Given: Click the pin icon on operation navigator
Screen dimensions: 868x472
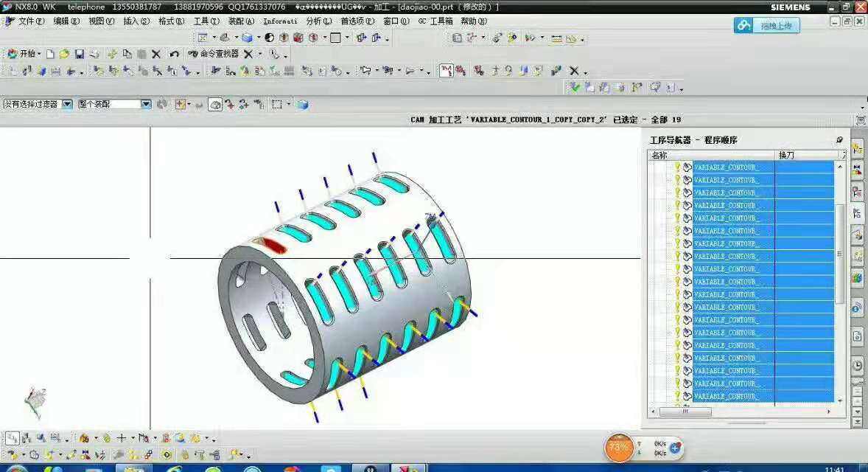Looking at the screenshot, I should 839,140.
